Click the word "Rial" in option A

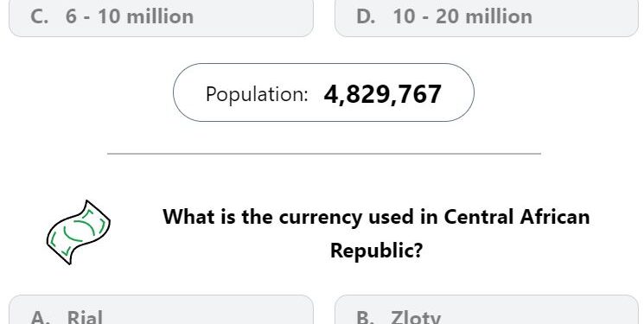[85, 317]
